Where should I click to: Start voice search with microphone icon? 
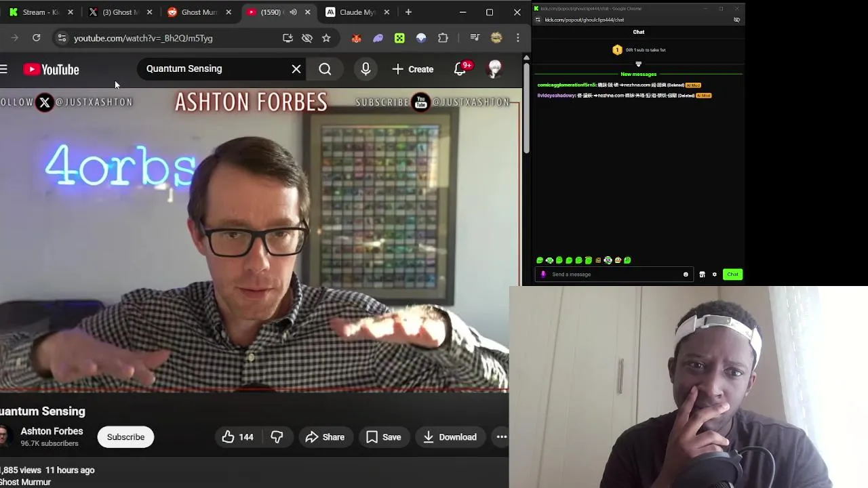[x=366, y=69]
